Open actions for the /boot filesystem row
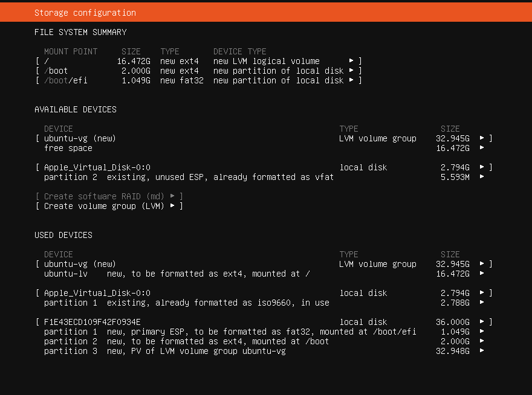This screenshot has height=395, width=532. tap(351, 71)
